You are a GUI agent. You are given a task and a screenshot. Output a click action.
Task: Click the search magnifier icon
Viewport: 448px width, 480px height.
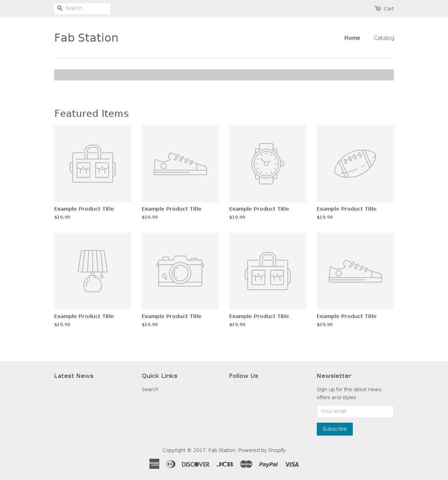[60, 8]
